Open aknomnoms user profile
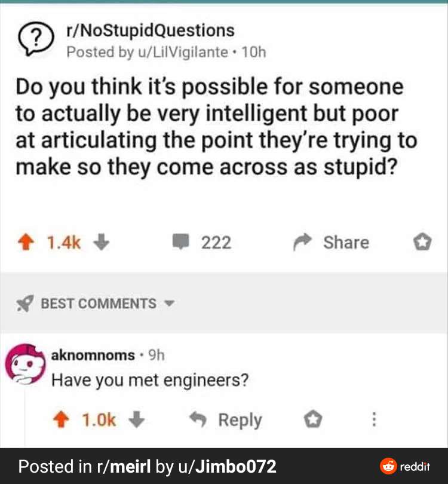This screenshot has width=448, height=484. pyautogui.click(x=93, y=355)
